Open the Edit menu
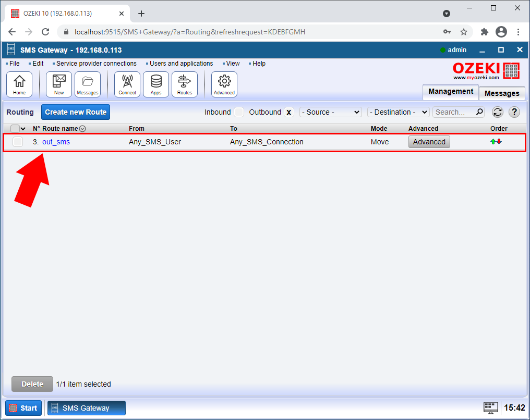This screenshot has height=420, width=530. [x=38, y=64]
